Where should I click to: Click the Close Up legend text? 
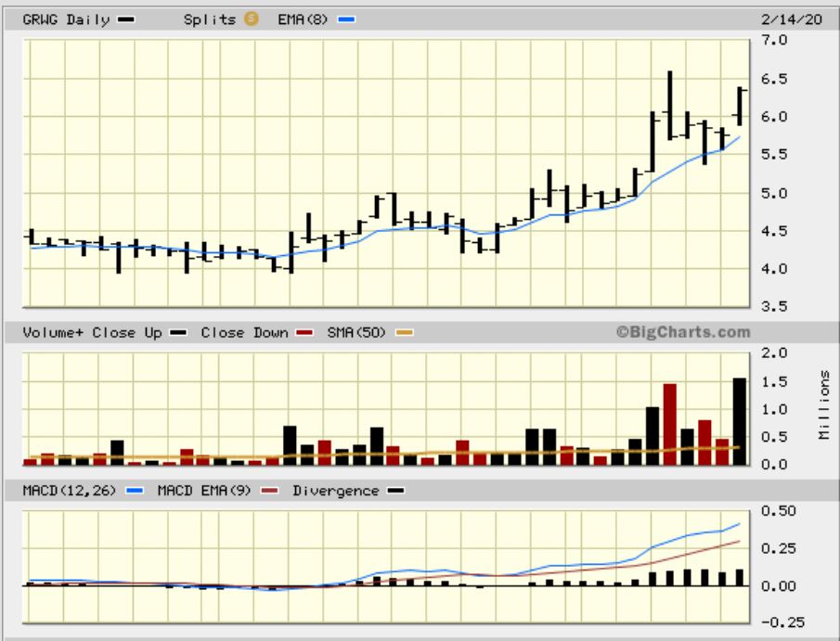[x=127, y=332]
